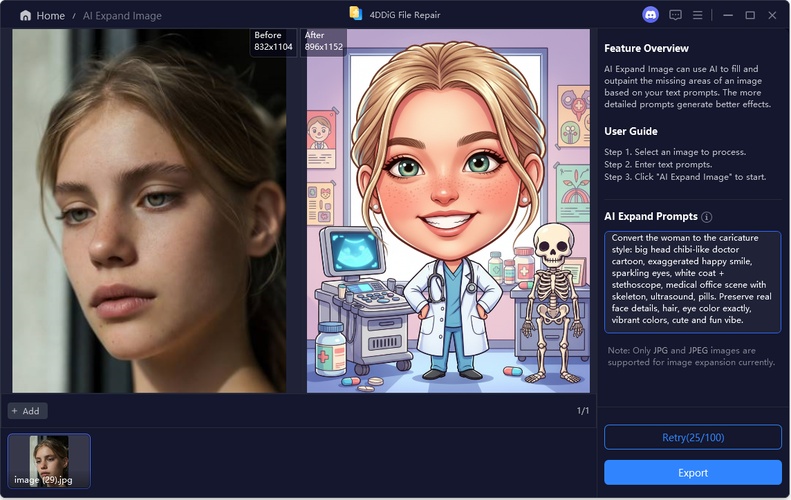791x500 pixels.
Task: Click the Export button
Action: [693, 473]
